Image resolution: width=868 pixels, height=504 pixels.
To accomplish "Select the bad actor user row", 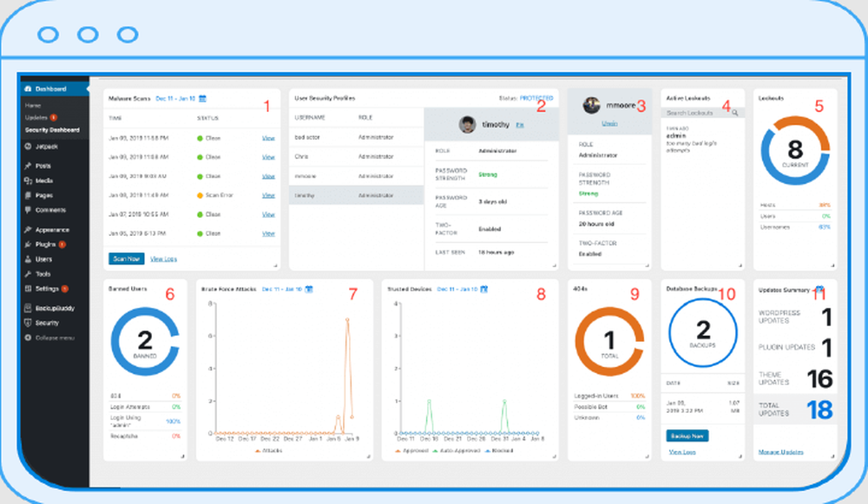I will pos(357,137).
